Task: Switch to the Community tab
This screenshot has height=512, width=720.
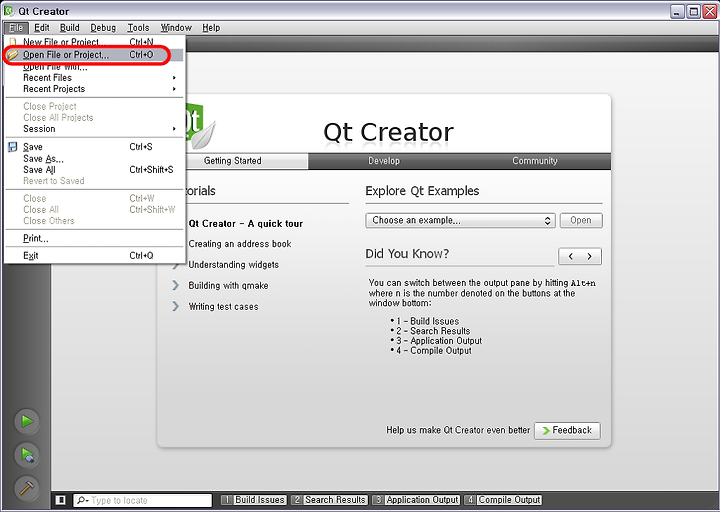Action: tap(535, 161)
